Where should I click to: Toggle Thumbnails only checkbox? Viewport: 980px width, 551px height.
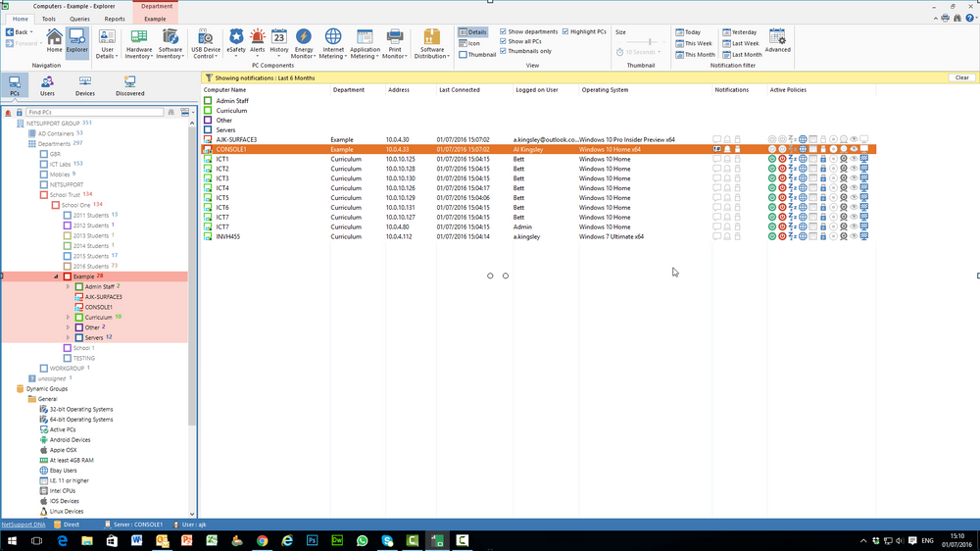coord(503,51)
